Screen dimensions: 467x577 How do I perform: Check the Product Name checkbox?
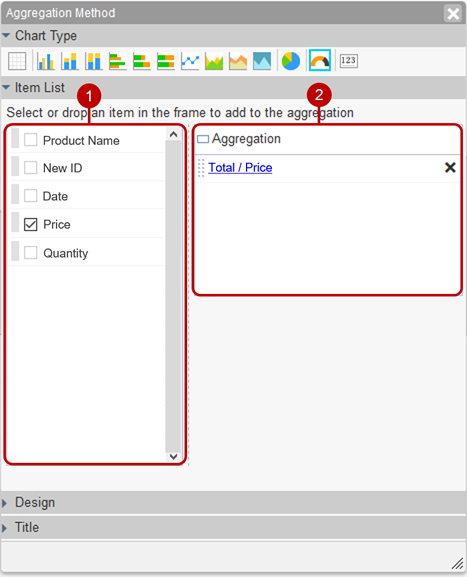pyautogui.click(x=31, y=140)
